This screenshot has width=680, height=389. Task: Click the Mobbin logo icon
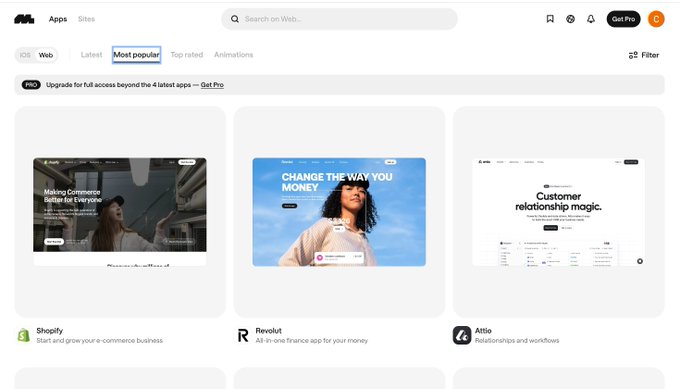click(x=24, y=19)
